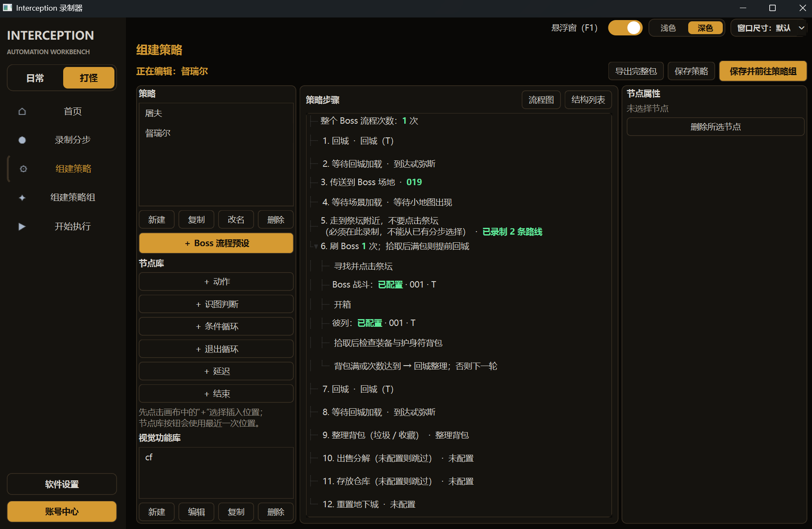The width and height of the screenshot is (812, 529).
Task: Select the 深色 theme option
Action: 705,28
